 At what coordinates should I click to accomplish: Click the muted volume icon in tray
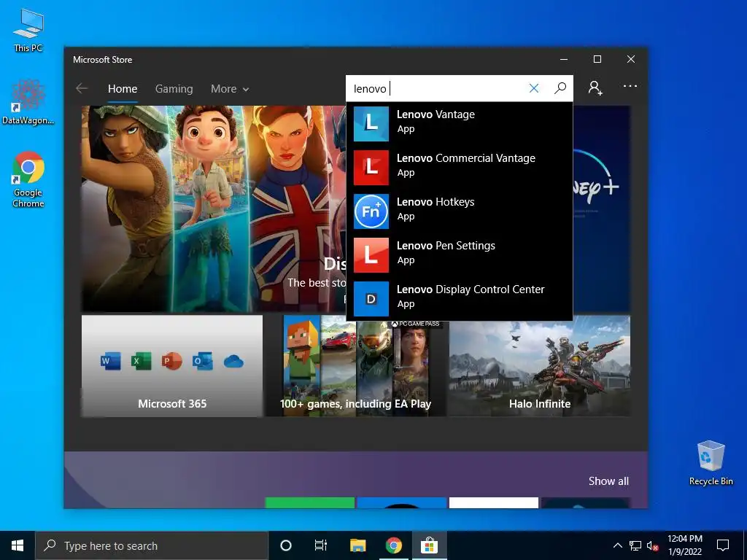click(653, 545)
